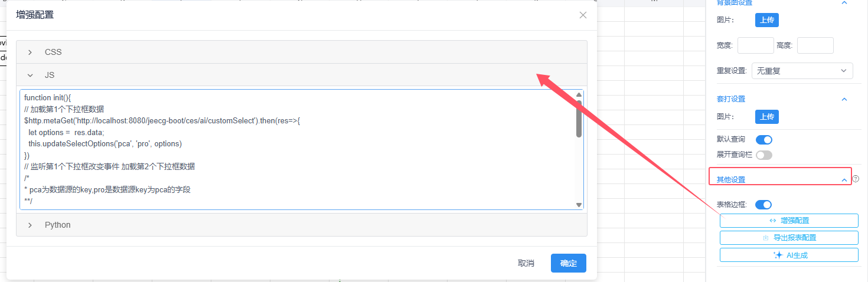868x282 pixels.
Task: Open the 重复设置 dropdown
Action: click(x=802, y=71)
